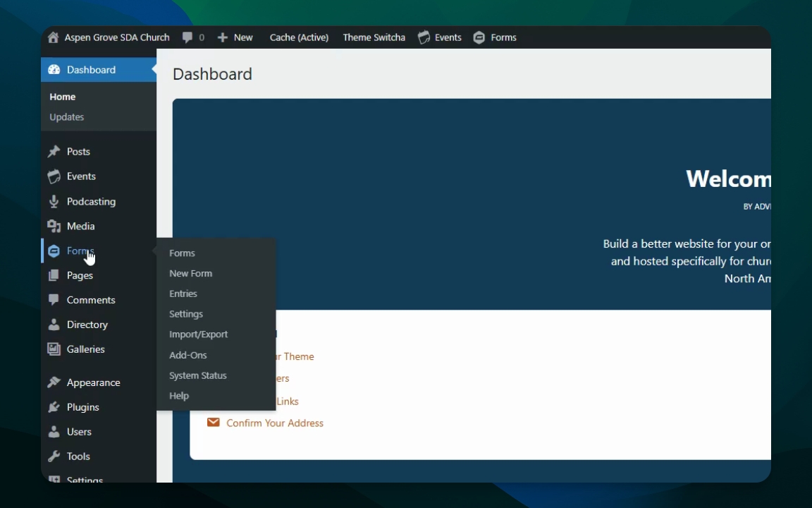Viewport: 812px width, 508px height.
Task: Click the Events calendar icon in top admin bar
Action: point(424,37)
